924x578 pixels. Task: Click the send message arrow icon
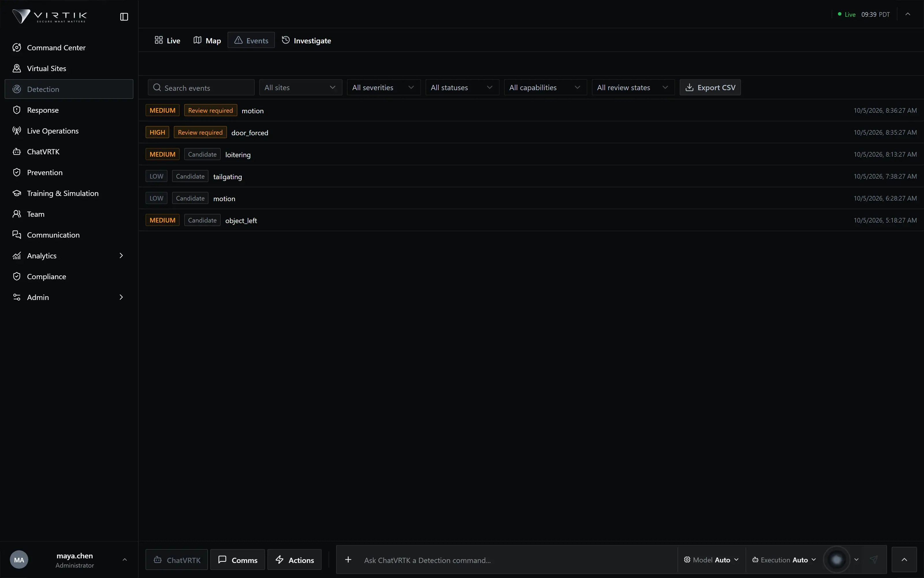[873, 560]
